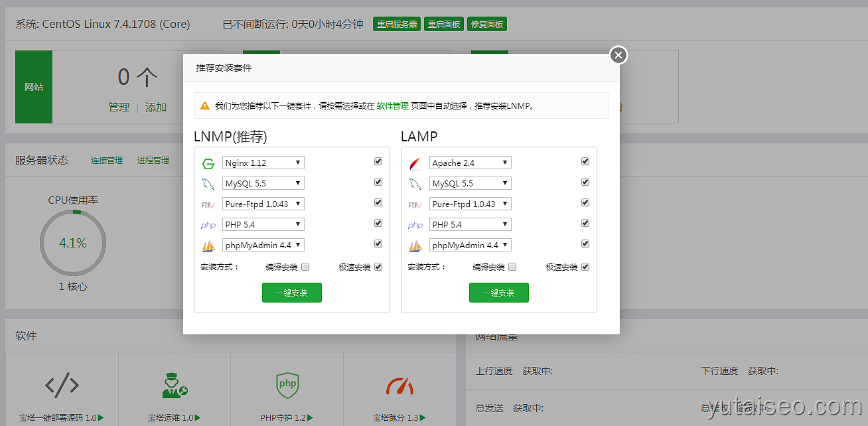Image resolution: width=868 pixels, height=426 pixels.
Task: Click the 1 核心 text below CPU gauge
Action: tap(73, 287)
